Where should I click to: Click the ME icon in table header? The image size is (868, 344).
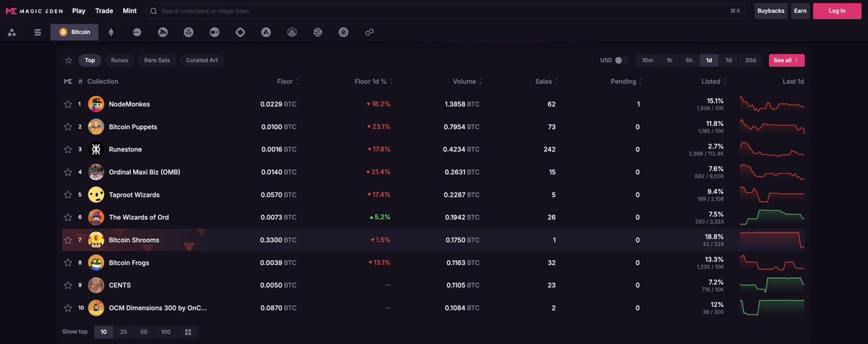[x=68, y=81]
